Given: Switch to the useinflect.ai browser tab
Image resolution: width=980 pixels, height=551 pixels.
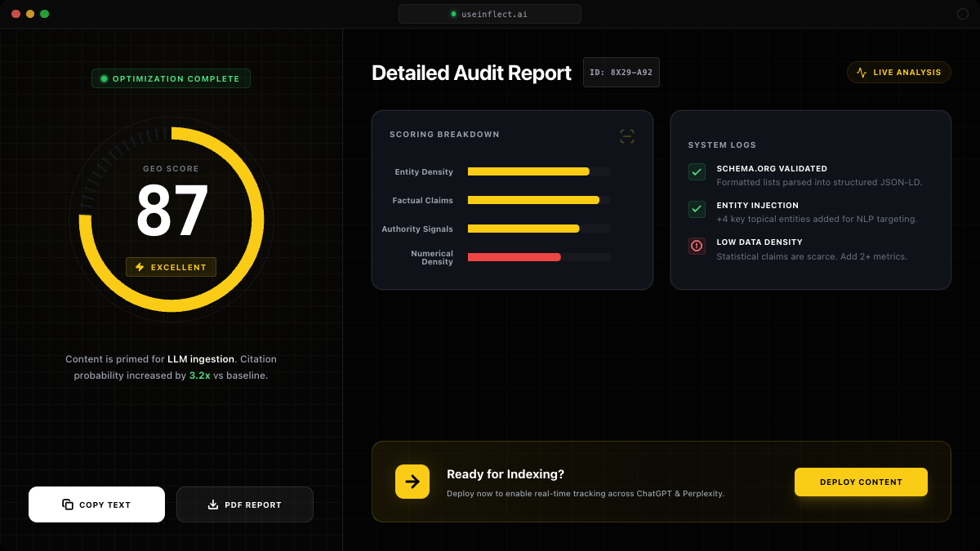Looking at the screenshot, I should tap(489, 14).
